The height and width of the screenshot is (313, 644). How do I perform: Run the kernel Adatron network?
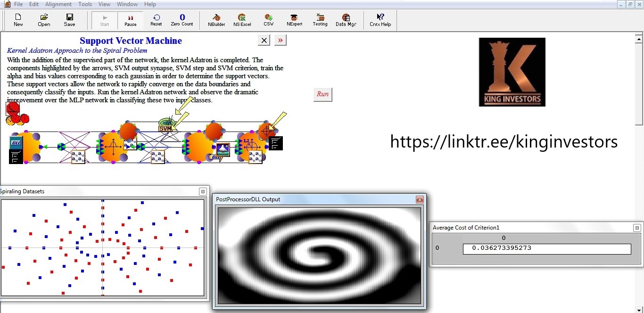322,94
